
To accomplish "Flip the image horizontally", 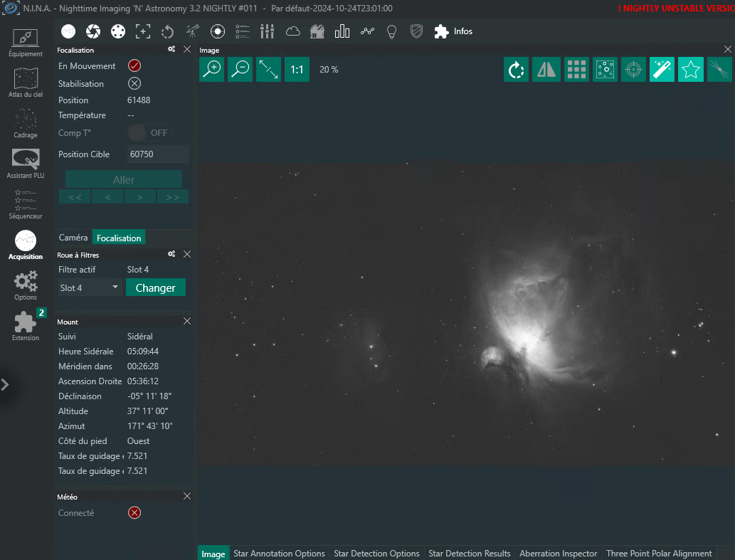I will click(x=546, y=69).
